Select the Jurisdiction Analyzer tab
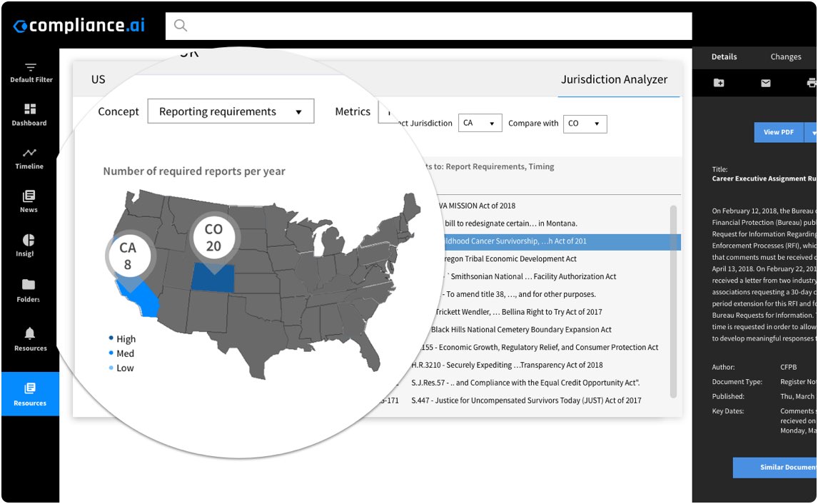The image size is (818, 504). (614, 79)
